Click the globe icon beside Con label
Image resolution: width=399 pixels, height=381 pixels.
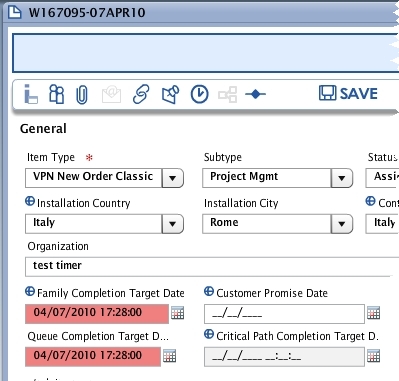point(370,201)
